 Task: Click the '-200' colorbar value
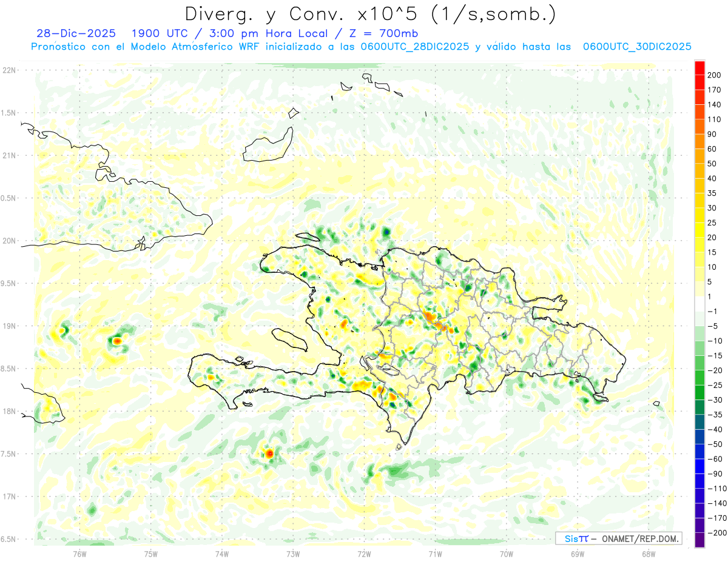pos(716,533)
